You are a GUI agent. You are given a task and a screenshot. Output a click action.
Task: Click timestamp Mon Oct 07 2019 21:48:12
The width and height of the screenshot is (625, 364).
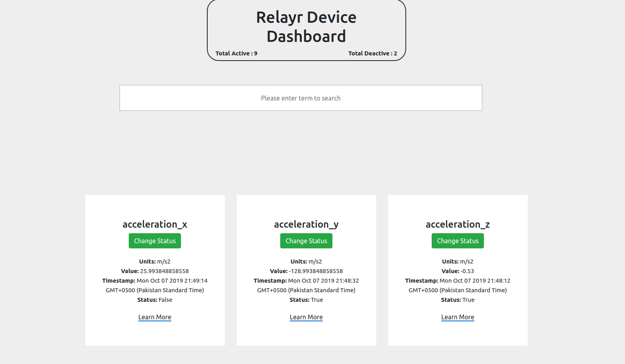tap(475, 281)
